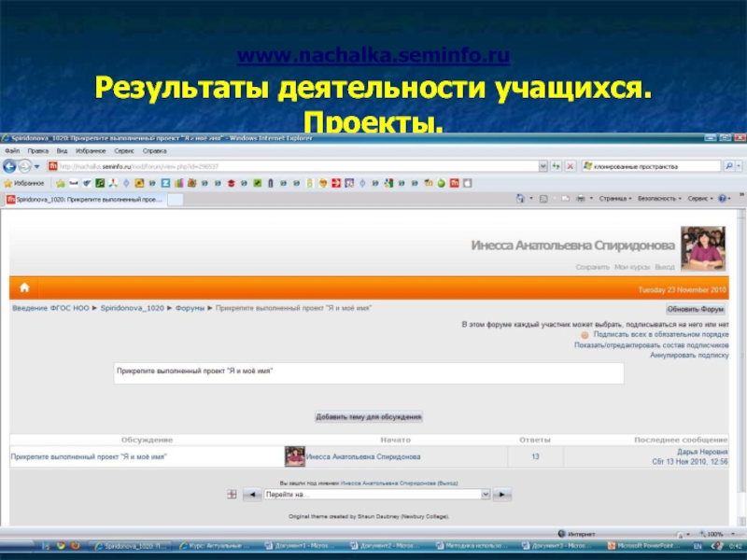Click Аннулировать подписку link

pos(689,356)
